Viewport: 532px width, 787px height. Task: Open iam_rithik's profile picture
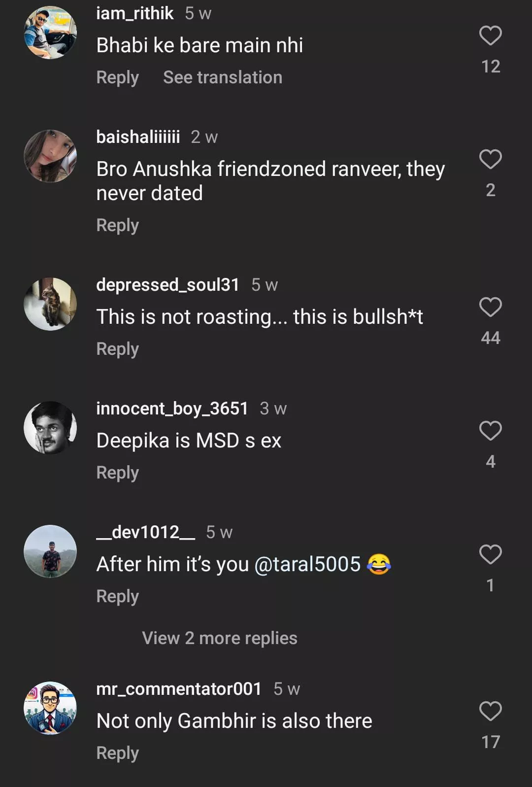coord(50,33)
